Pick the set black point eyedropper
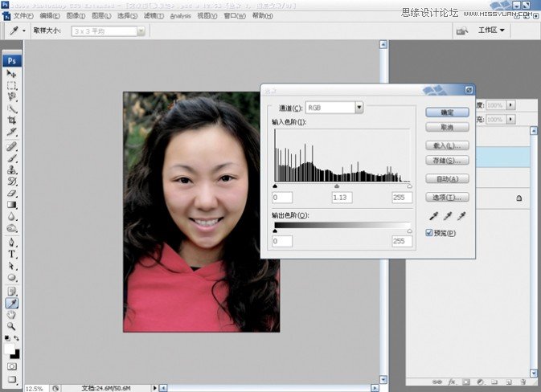Viewport: 541px width, 392px height. coord(433,216)
